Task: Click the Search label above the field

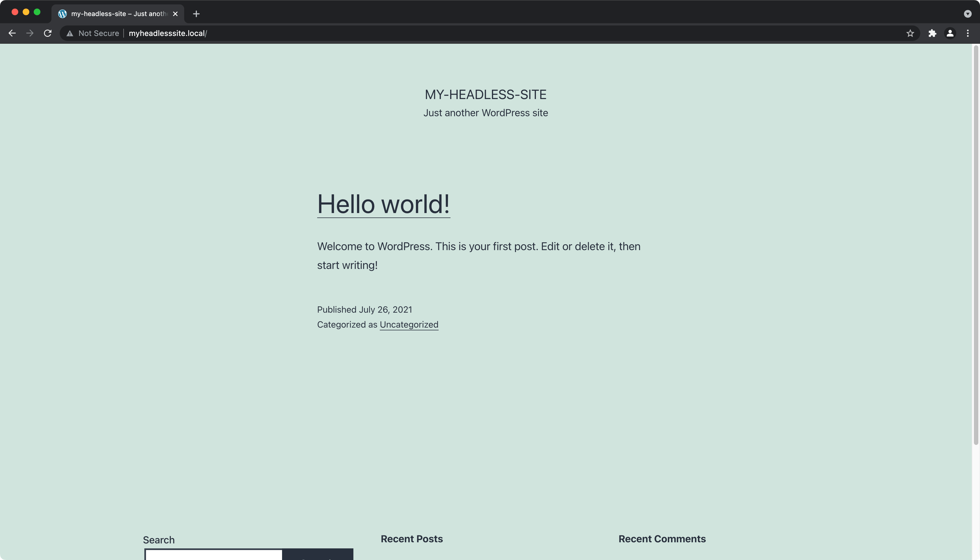Action: pos(159,540)
